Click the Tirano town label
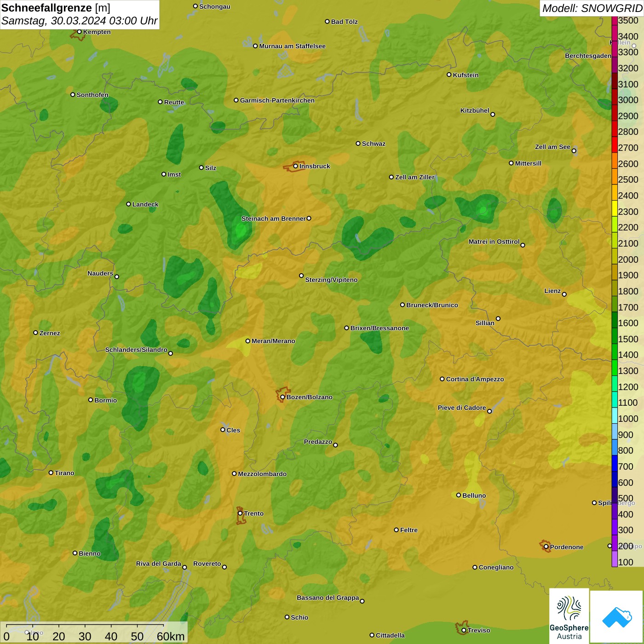 point(64,473)
